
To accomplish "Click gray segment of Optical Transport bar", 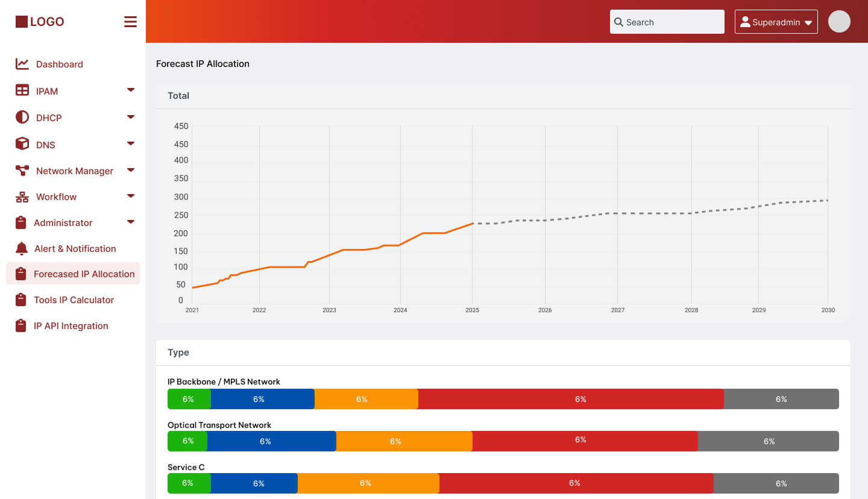I will 769,441.
